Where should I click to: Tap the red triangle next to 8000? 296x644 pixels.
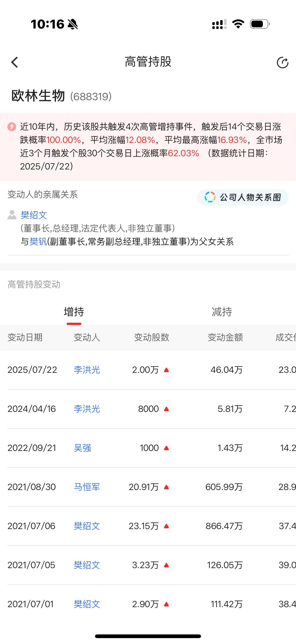pos(166,409)
